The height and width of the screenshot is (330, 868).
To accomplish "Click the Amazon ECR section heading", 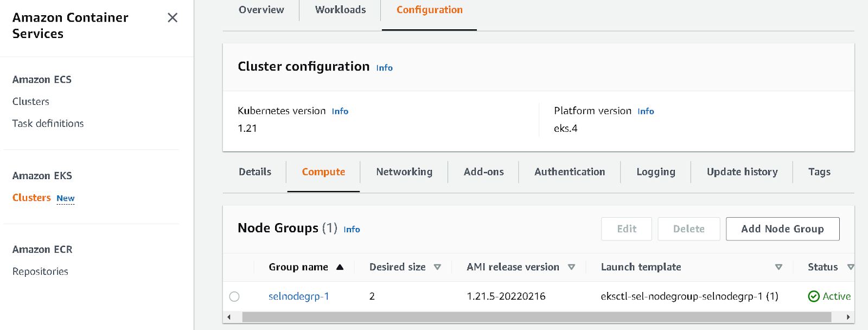I will tap(42, 250).
